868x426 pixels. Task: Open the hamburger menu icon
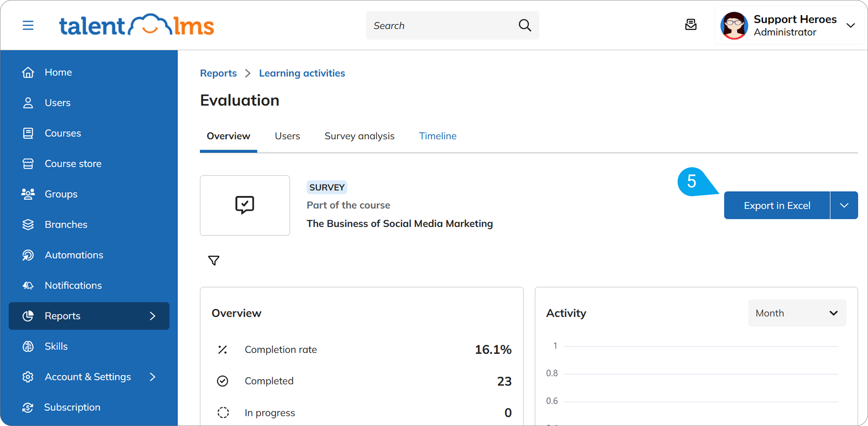click(28, 25)
